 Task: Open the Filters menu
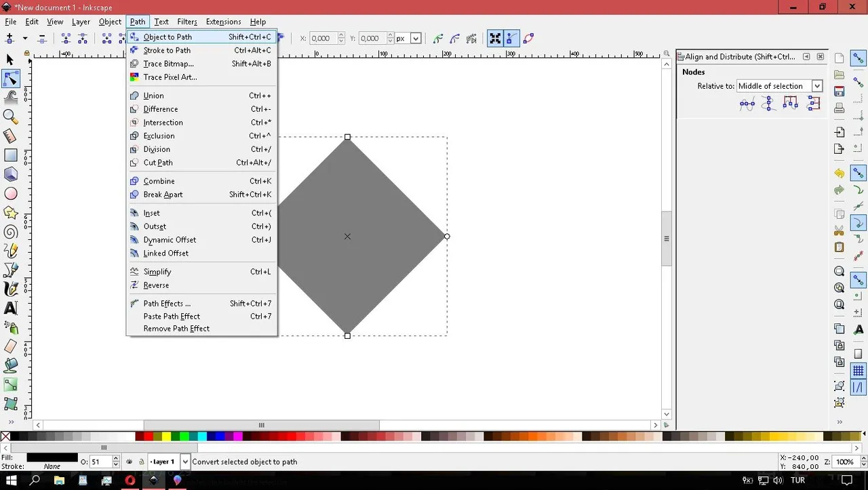[x=187, y=22]
